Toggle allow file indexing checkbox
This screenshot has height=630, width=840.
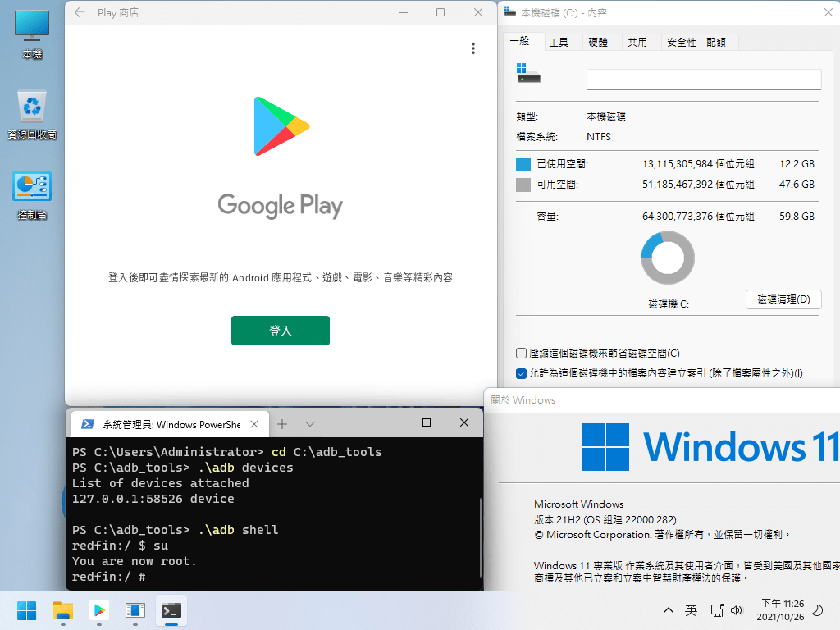click(521, 373)
